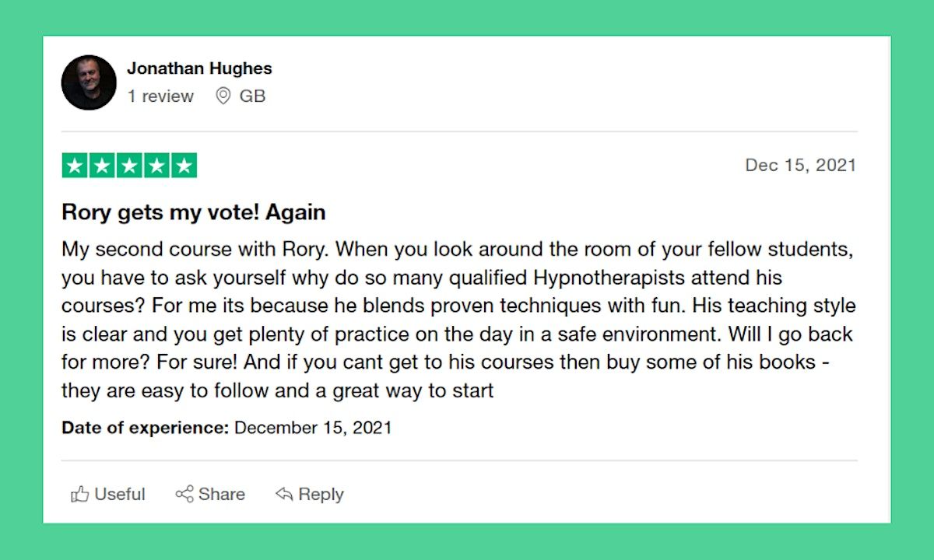The height and width of the screenshot is (560, 934).
Task: Click the location pin icon
Action: (223, 96)
